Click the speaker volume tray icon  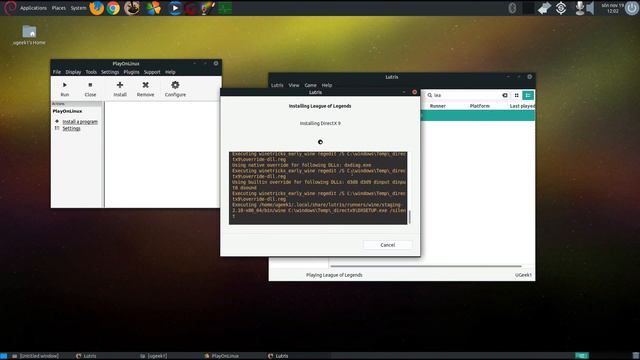point(590,8)
